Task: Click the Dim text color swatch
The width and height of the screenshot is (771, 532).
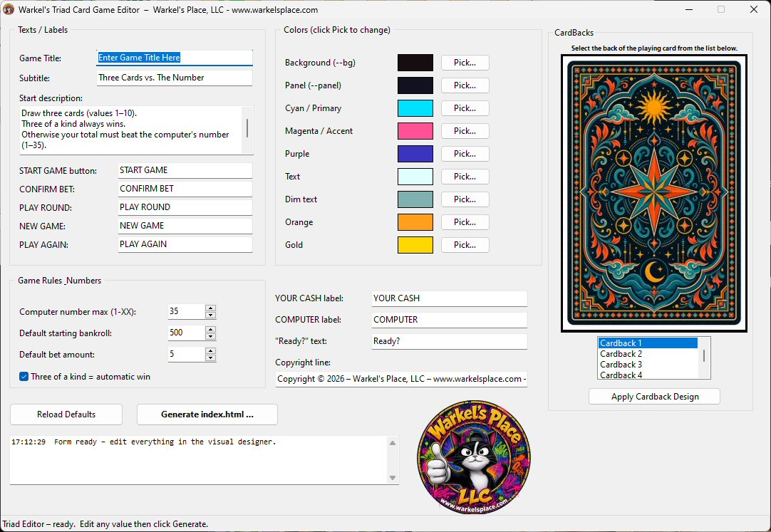Action: [415, 199]
